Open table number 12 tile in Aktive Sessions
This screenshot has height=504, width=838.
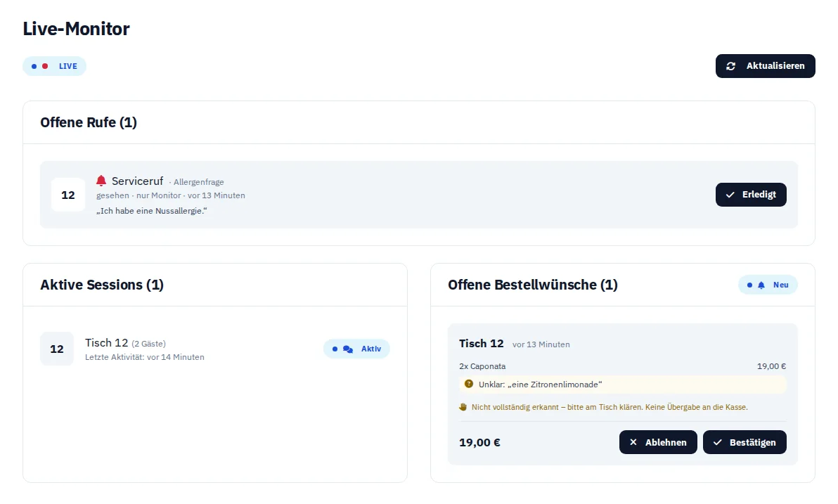tap(57, 349)
